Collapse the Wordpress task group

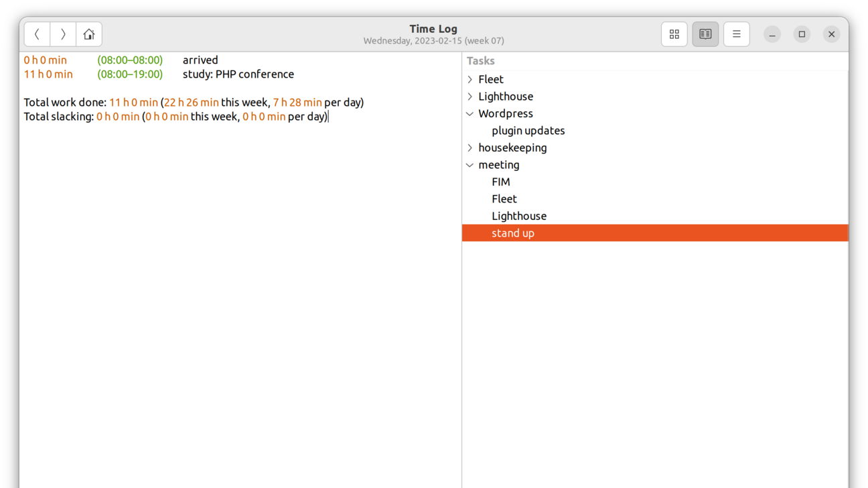470,114
